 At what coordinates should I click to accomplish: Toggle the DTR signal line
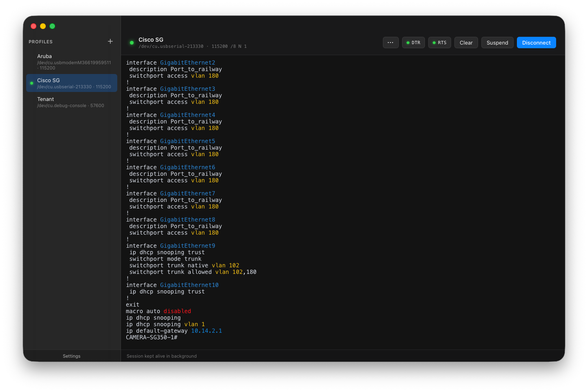(x=413, y=43)
